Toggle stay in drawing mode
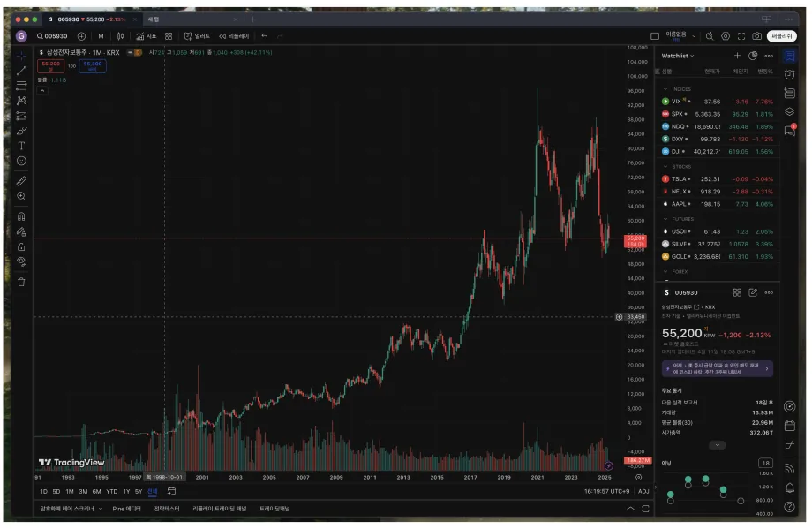Screen dimensions: 812x529 (x=21, y=231)
